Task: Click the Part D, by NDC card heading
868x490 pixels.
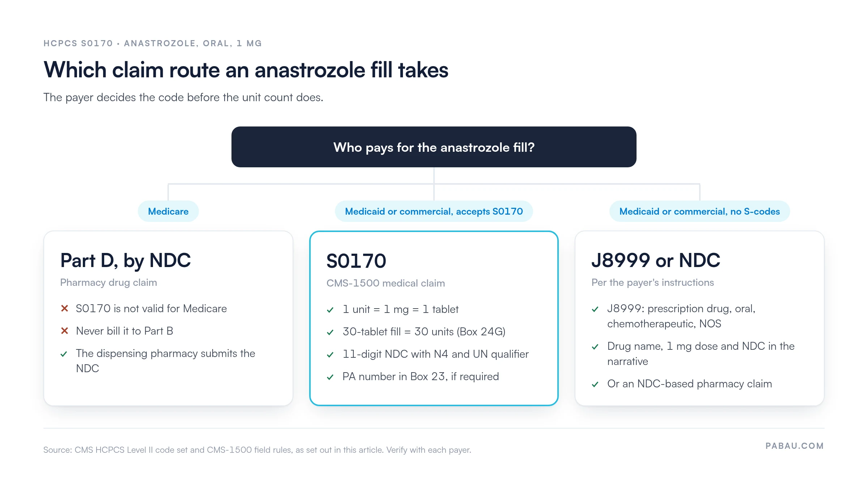Action: [125, 261]
